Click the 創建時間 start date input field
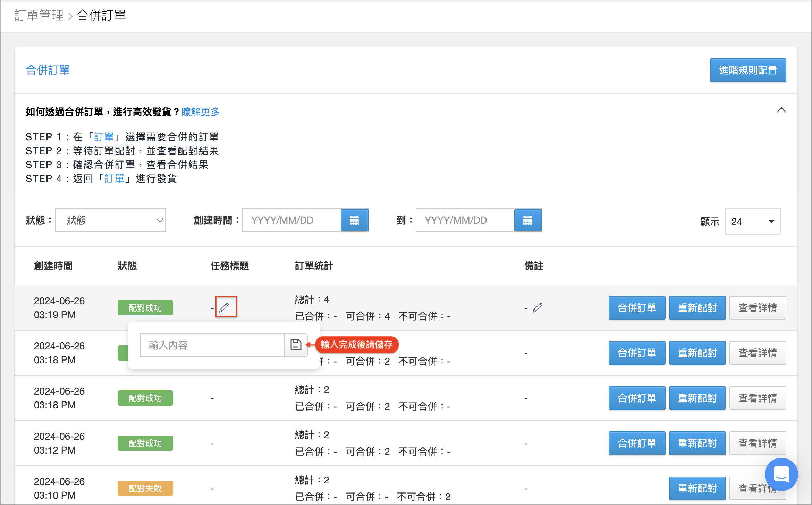The height and width of the screenshot is (505, 812). tap(291, 220)
